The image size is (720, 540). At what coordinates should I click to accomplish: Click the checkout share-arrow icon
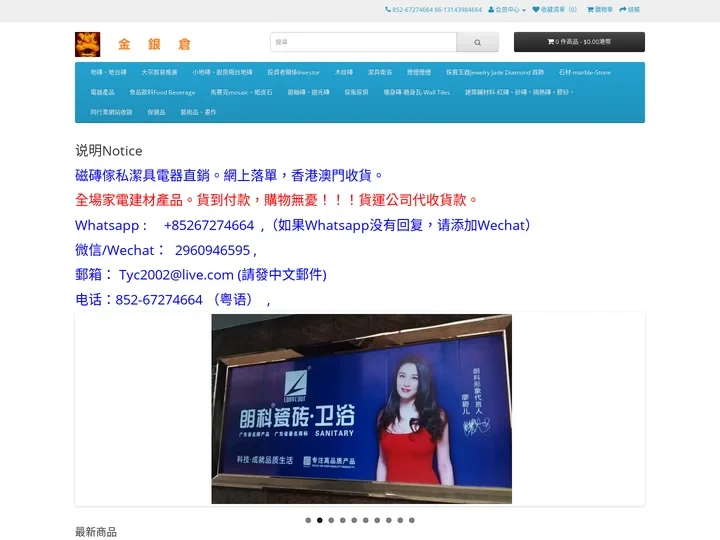coord(623,9)
